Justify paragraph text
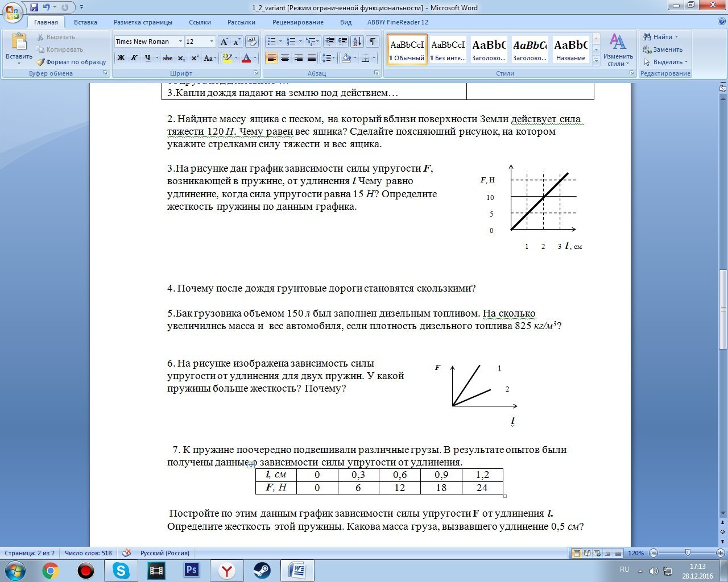This screenshot has width=728, height=582. tap(312, 58)
